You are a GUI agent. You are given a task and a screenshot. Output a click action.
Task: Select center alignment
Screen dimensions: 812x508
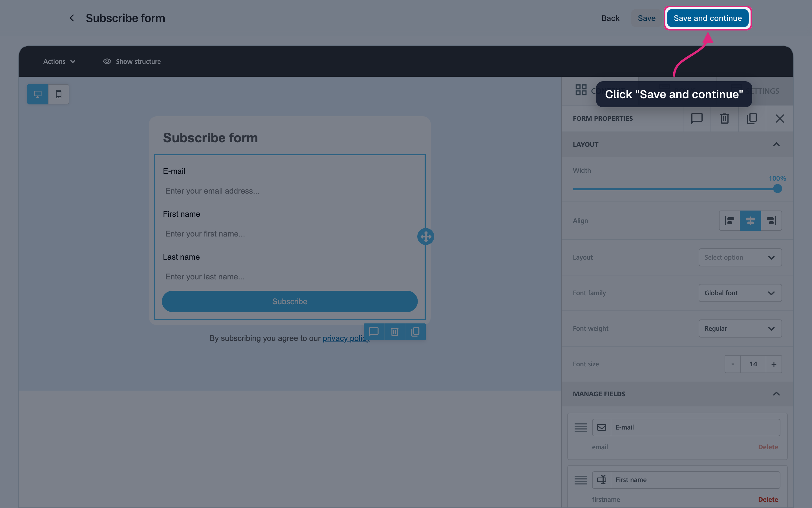(750, 221)
